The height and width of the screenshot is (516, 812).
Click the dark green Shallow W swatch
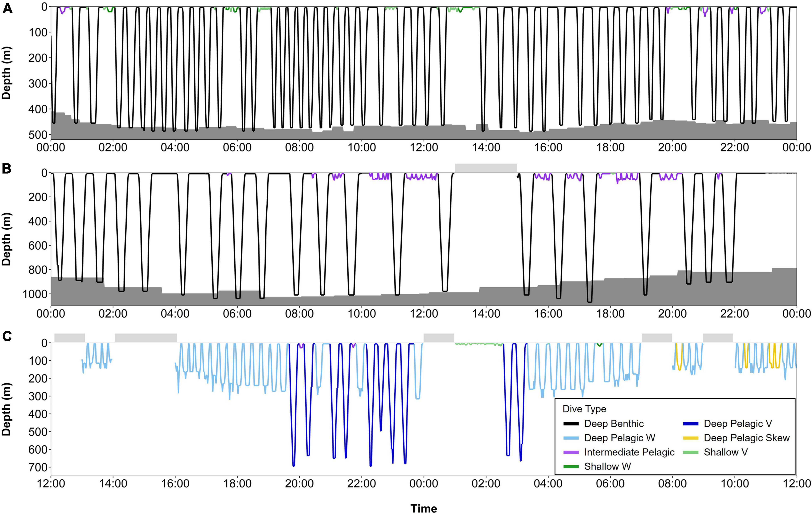pyautogui.click(x=571, y=466)
